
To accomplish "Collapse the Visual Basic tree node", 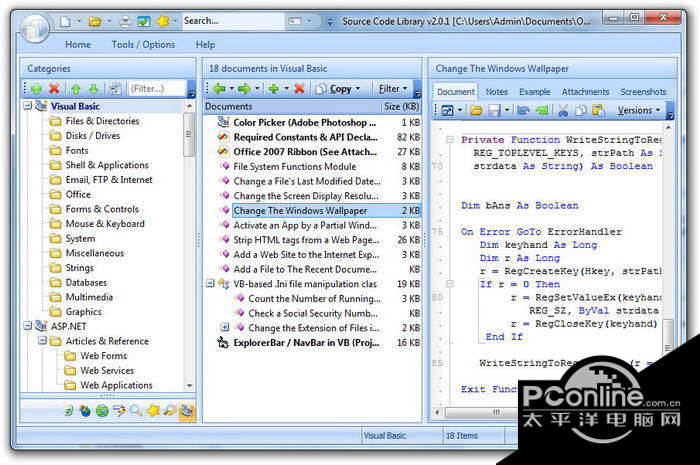I will pyautogui.click(x=27, y=106).
